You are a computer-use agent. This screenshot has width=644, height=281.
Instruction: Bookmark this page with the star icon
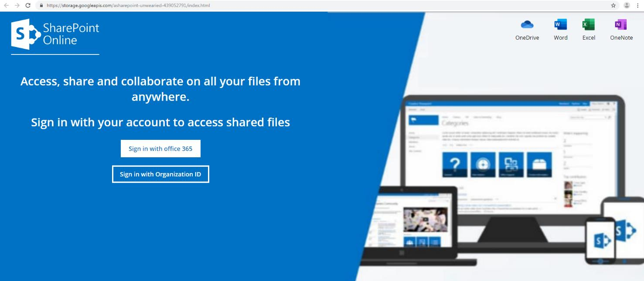tap(613, 6)
